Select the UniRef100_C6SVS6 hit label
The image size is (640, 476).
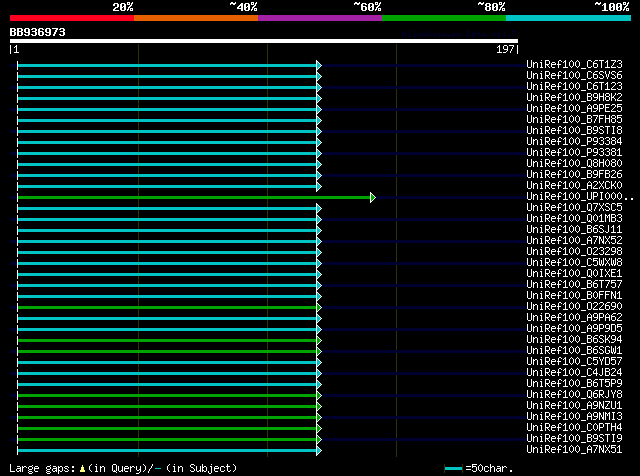pyautogui.click(x=574, y=76)
